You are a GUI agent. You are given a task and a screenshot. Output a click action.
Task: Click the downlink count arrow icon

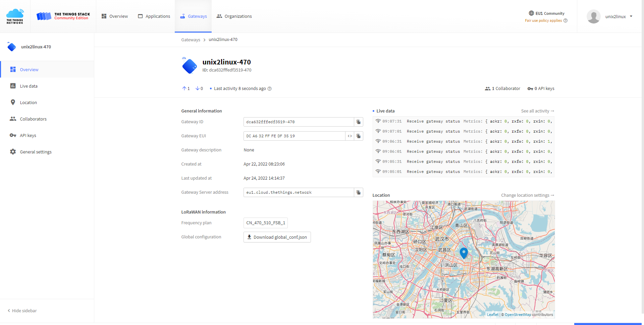pos(198,88)
